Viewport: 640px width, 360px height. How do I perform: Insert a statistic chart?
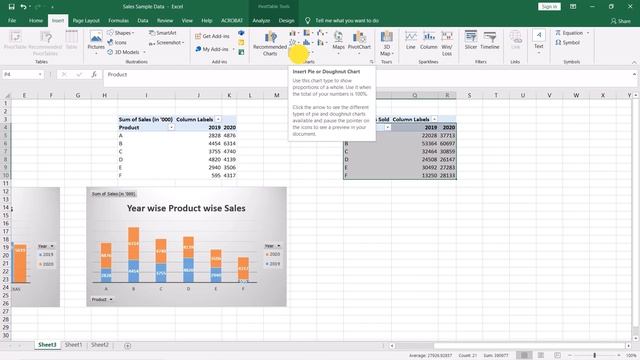click(308, 42)
